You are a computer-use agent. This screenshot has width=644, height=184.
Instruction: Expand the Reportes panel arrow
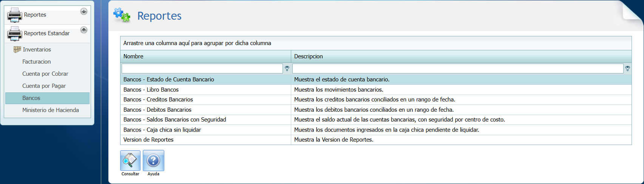pyautogui.click(x=84, y=11)
